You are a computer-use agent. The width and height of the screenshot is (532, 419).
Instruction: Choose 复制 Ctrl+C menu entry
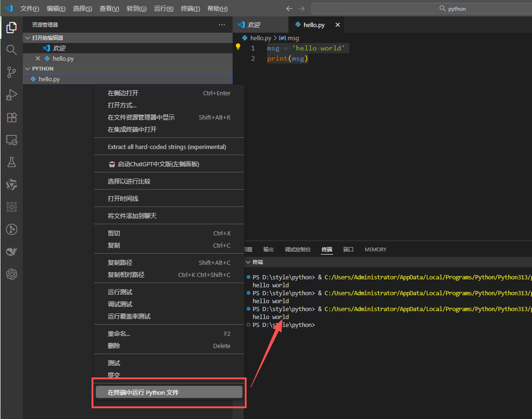click(169, 245)
